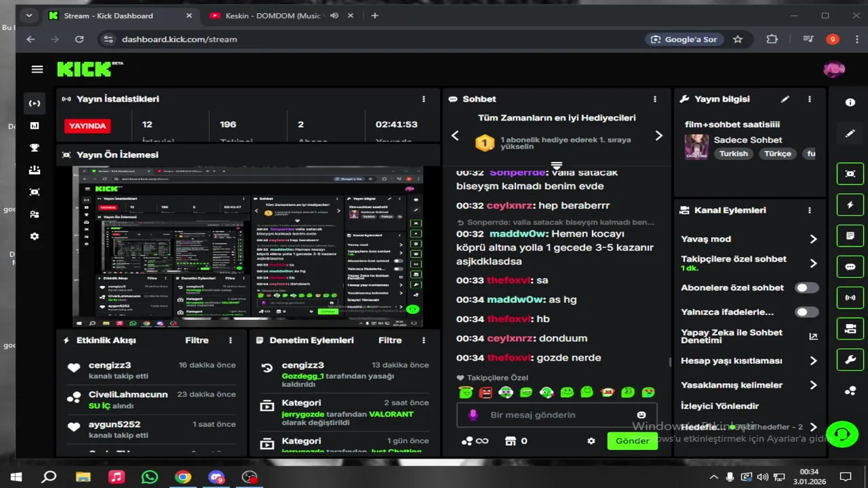
Task: Open the settings gear in the left sidebar
Action: click(35, 237)
